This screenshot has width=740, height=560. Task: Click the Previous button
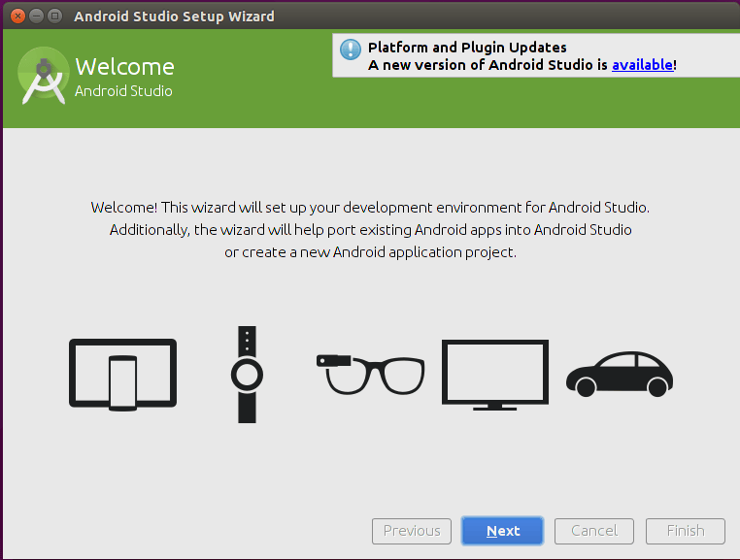(x=412, y=531)
